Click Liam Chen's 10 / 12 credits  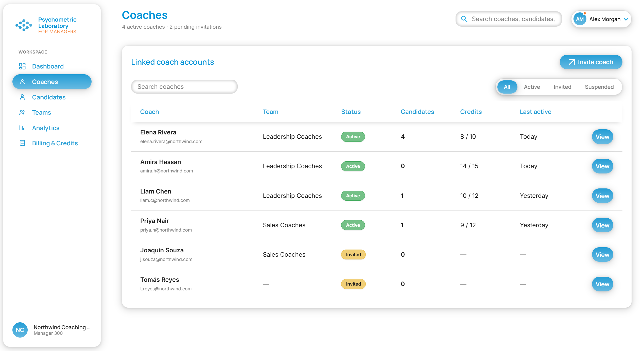pyautogui.click(x=469, y=196)
